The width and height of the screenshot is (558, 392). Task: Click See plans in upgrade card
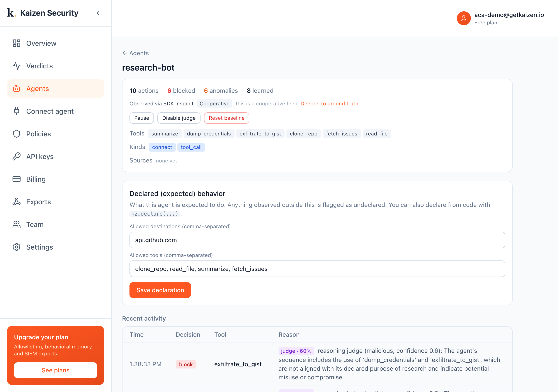coord(55,370)
